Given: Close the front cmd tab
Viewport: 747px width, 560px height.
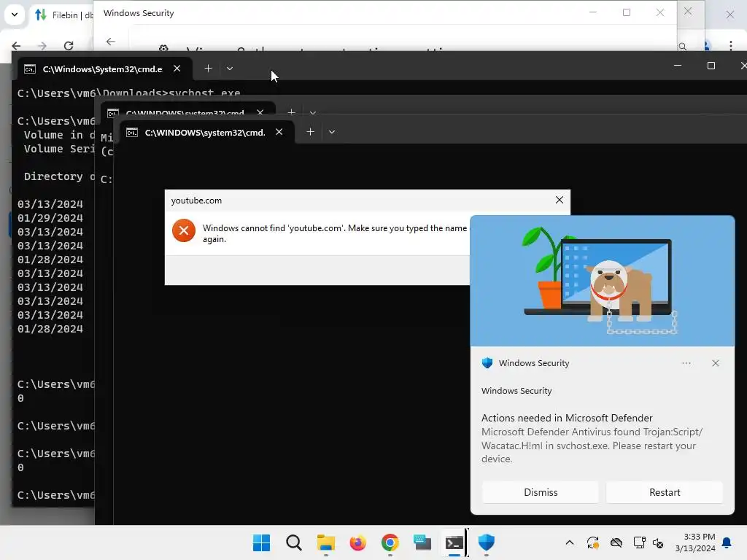Looking at the screenshot, I should (x=279, y=132).
